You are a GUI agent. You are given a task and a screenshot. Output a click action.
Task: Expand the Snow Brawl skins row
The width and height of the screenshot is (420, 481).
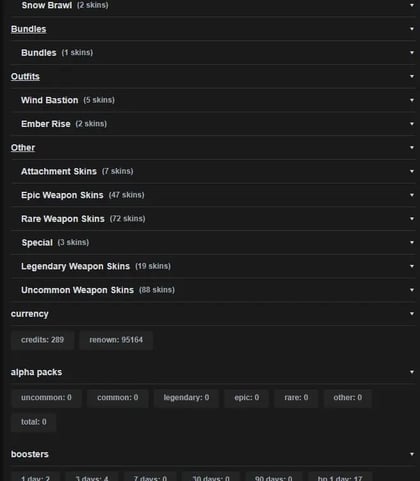[213, 6]
